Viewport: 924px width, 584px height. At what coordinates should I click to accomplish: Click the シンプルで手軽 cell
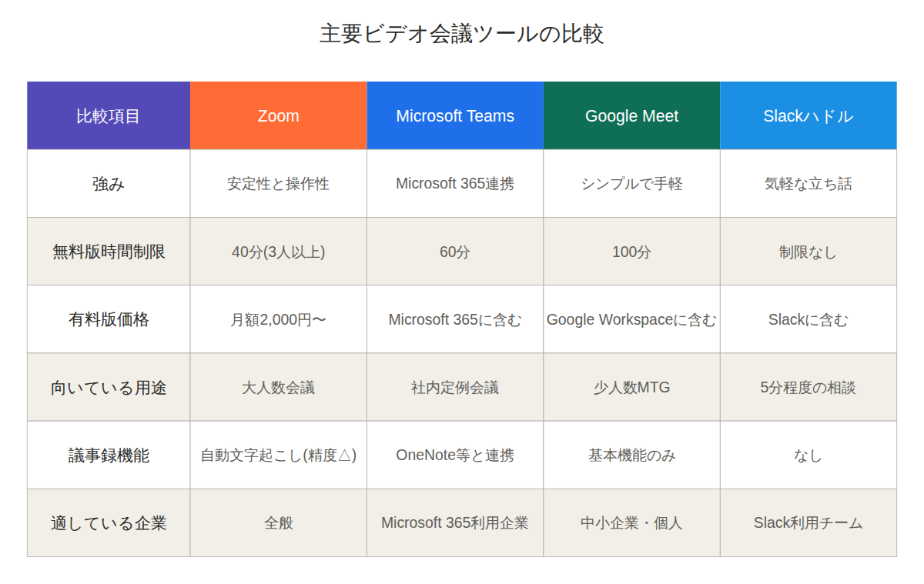coord(632,184)
